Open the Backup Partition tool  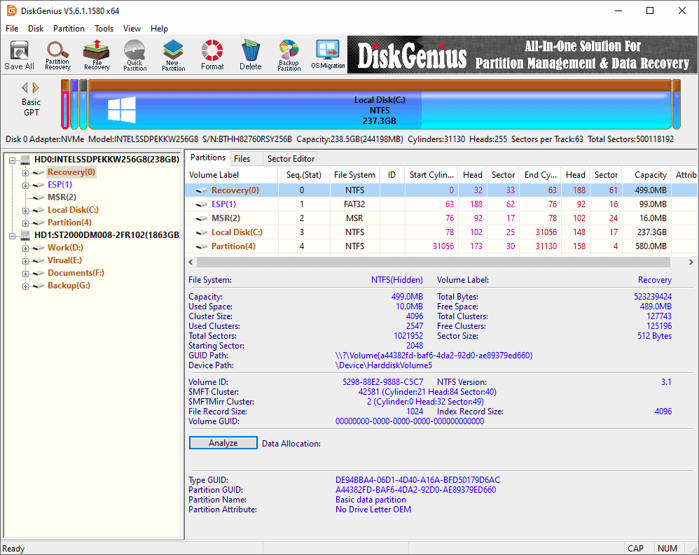(289, 54)
